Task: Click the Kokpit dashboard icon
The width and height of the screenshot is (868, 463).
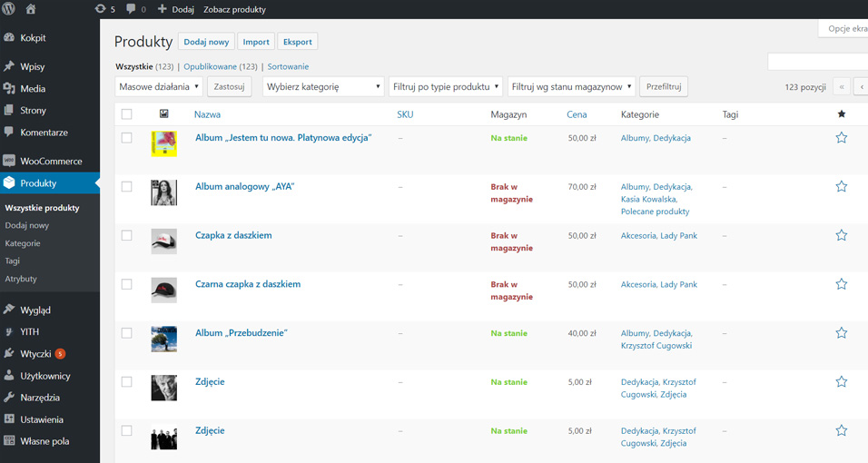Action: (9, 37)
